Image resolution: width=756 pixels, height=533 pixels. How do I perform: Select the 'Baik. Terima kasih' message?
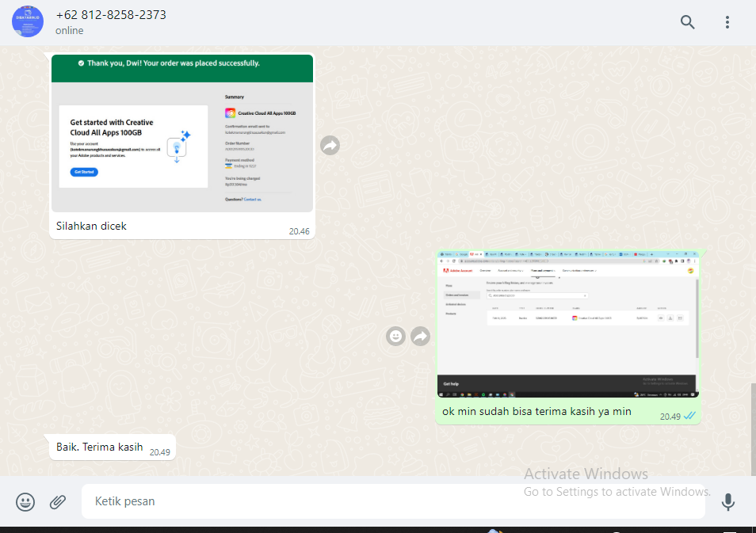click(99, 447)
